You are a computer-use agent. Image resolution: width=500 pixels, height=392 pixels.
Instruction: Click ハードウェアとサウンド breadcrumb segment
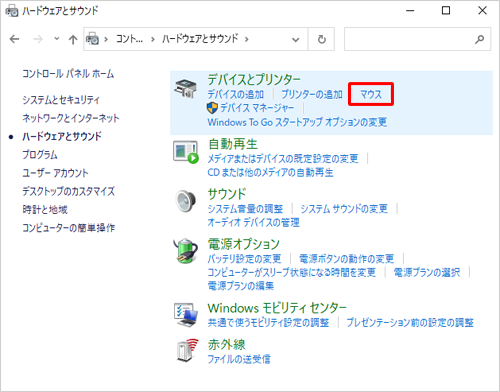coord(200,39)
